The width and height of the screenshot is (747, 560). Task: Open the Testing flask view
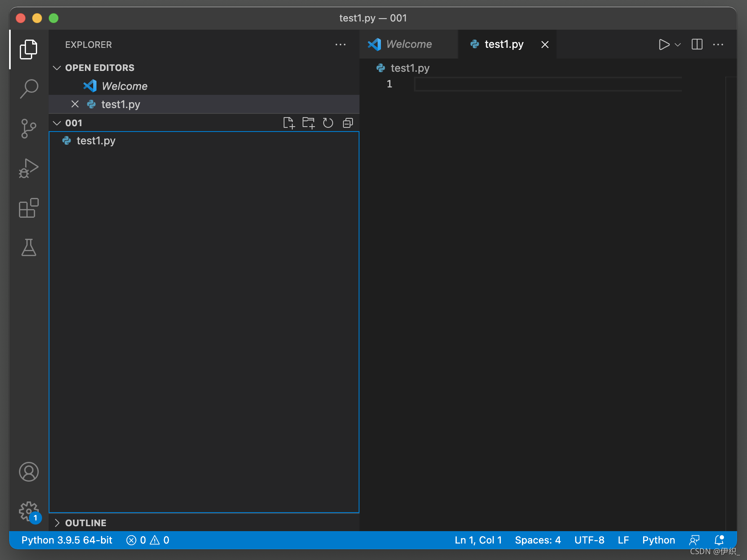click(28, 247)
